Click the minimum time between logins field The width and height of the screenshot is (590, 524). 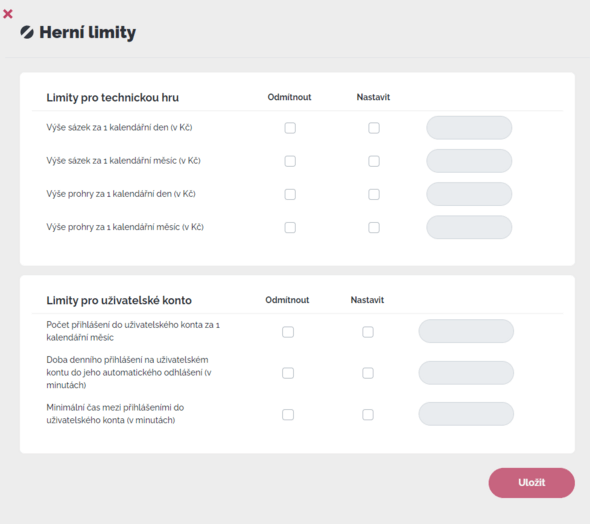[466, 414]
